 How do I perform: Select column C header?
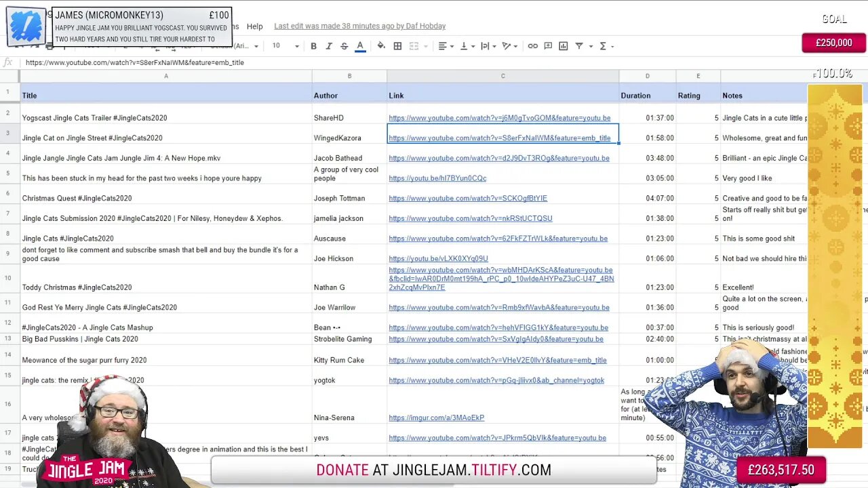pos(502,76)
